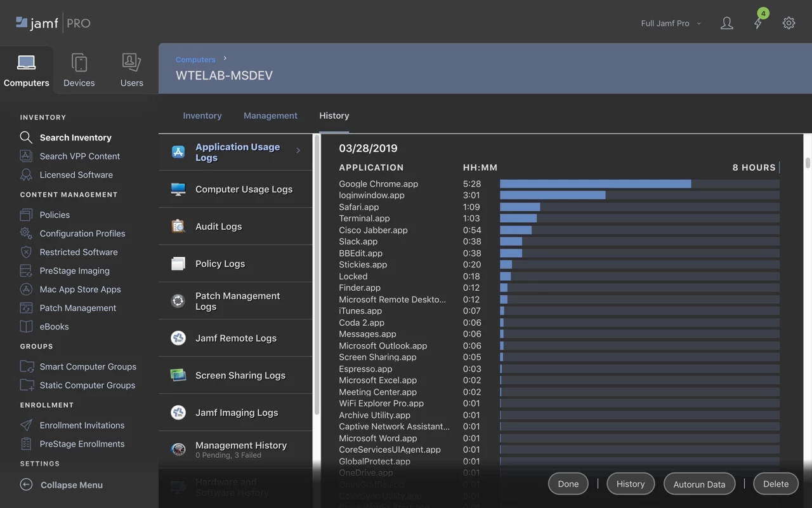Switch to the Management tab

[270, 116]
